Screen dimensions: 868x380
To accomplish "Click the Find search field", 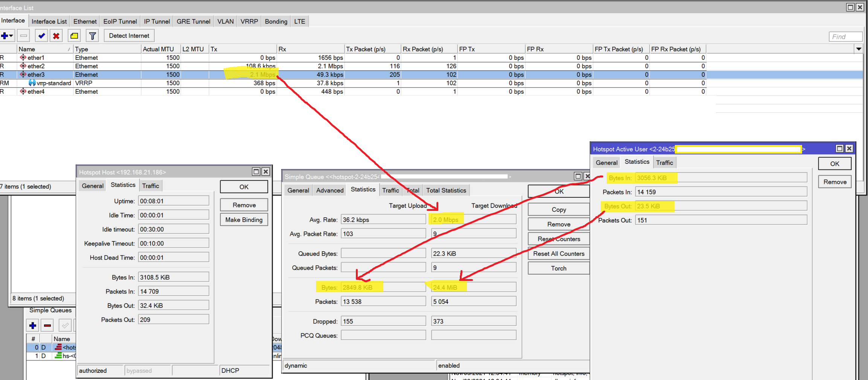I will (x=845, y=37).
